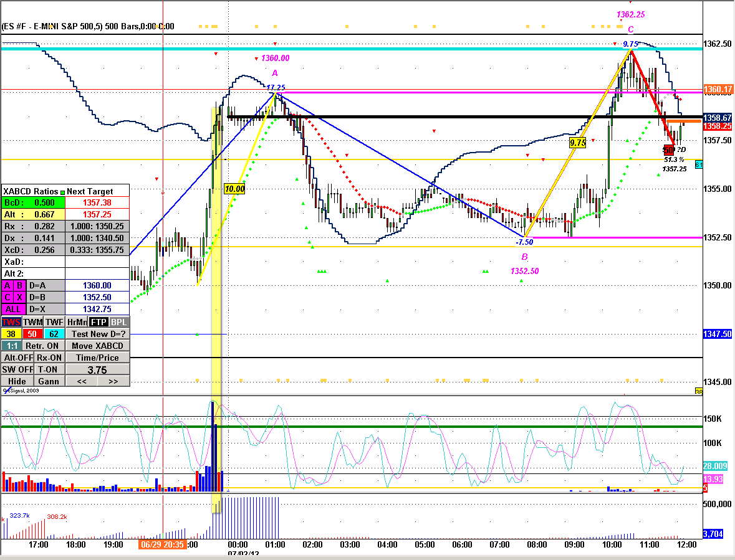Click the red 50 retracement swatch
The image size is (735, 560).
coord(32,334)
